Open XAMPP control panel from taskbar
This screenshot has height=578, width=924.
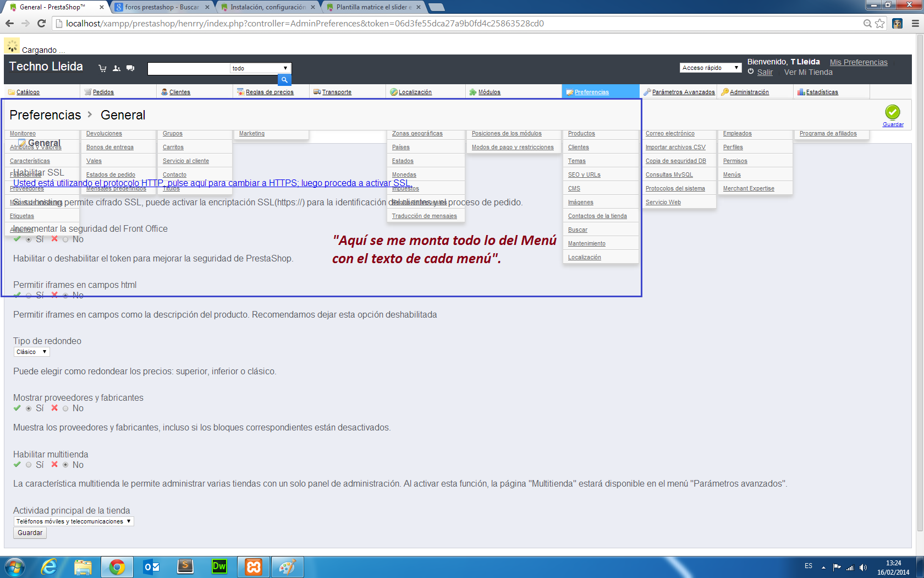254,566
